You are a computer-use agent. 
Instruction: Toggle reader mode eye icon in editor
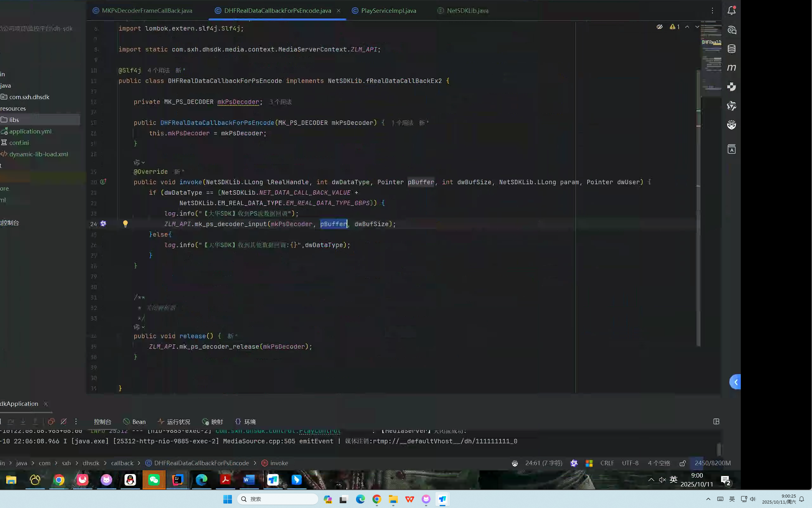660,27
